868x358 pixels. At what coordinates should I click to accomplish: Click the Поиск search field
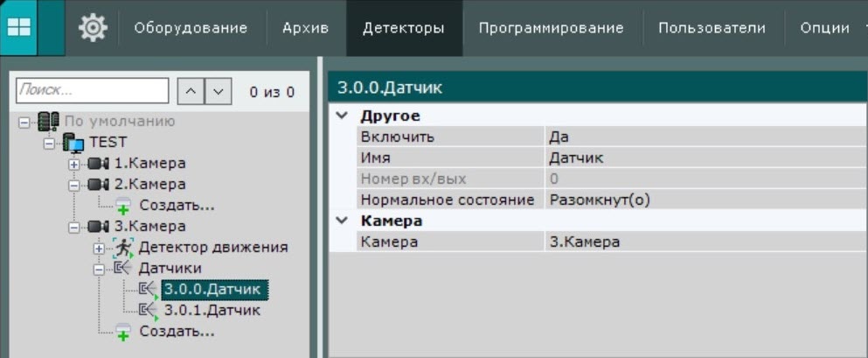(x=92, y=90)
